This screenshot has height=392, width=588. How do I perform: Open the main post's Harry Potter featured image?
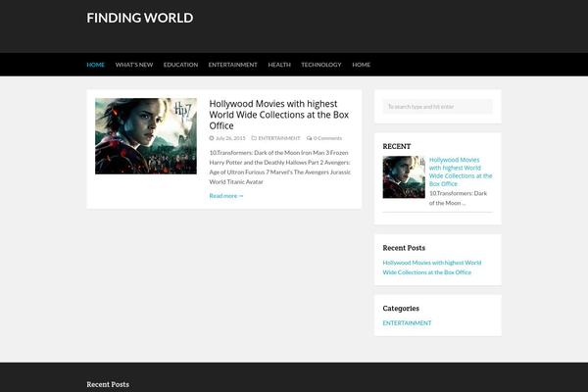(x=146, y=136)
